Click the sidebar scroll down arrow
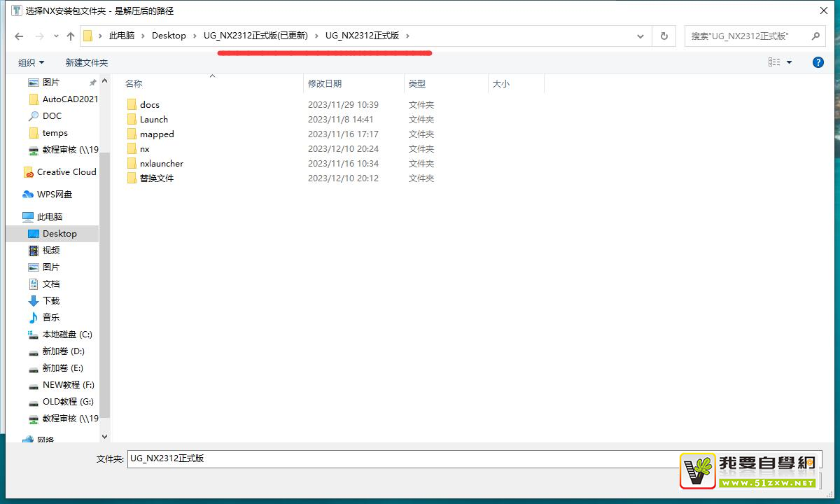This screenshot has height=504, width=840. tap(104, 437)
